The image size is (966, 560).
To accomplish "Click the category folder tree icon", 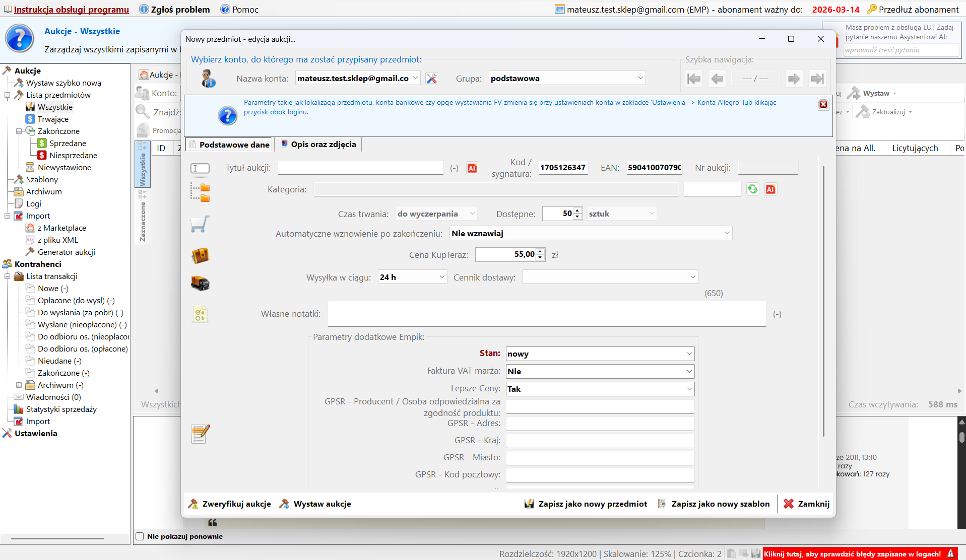I will 200,192.
